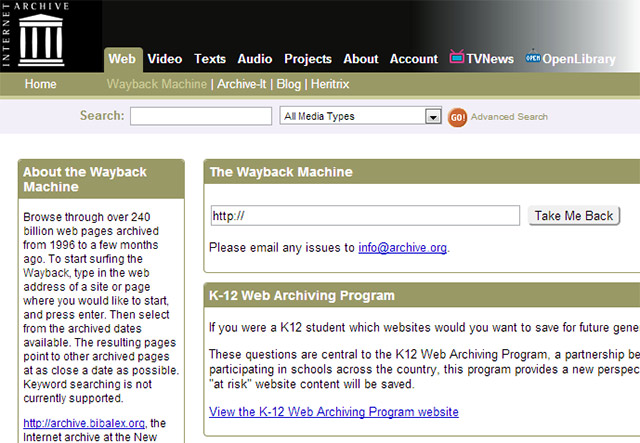Click the K-12 Web Archiving Program heading
Screen dimensions: 640x443
302,295
